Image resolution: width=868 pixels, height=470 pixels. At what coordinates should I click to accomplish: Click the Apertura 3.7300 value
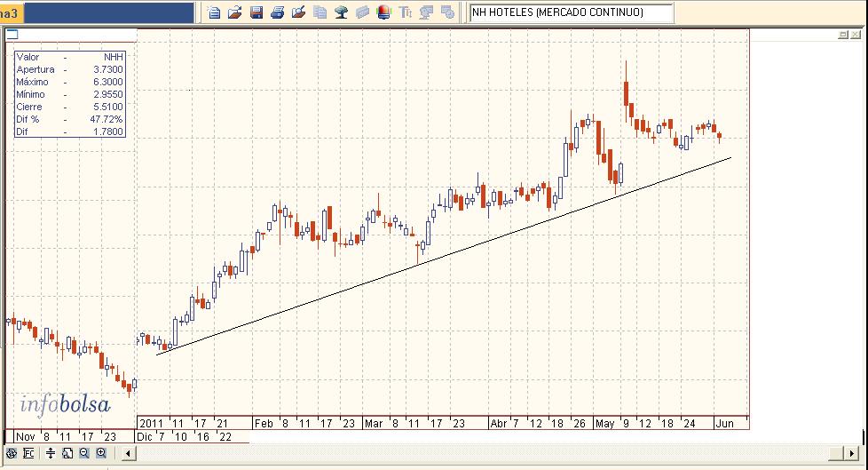(108, 69)
